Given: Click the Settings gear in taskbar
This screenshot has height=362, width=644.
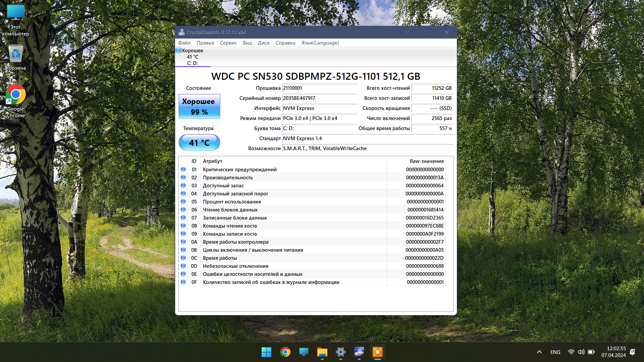Looking at the screenshot, I should click(340, 352).
